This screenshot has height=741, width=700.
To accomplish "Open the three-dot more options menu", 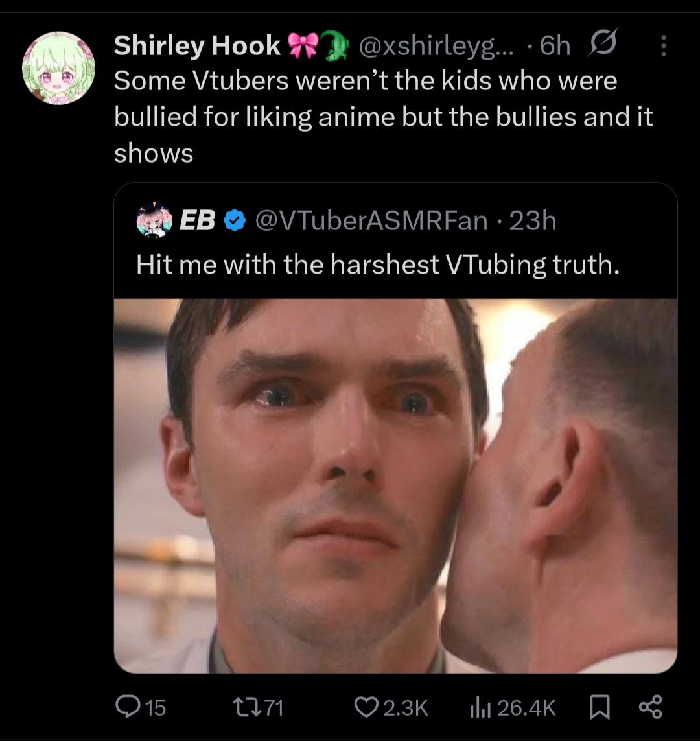I will click(x=664, y=46).
